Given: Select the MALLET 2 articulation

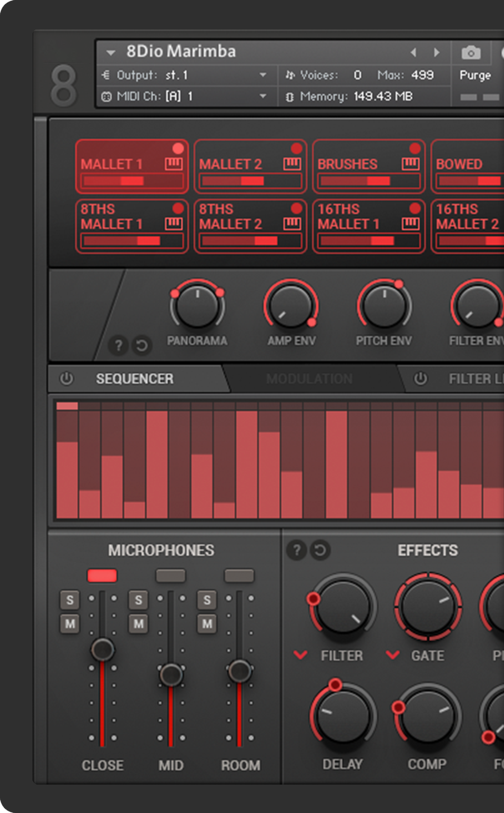Looking at the screenshot, I should point(250,167).
